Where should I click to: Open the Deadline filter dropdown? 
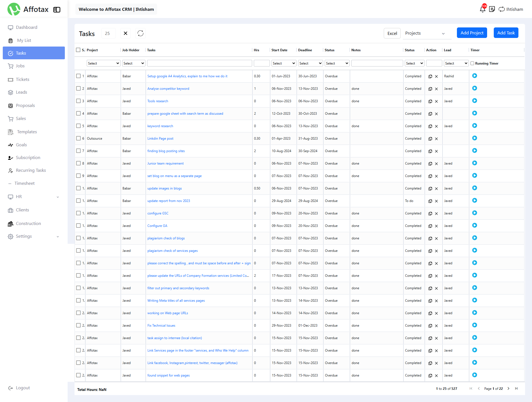point(310,63)
